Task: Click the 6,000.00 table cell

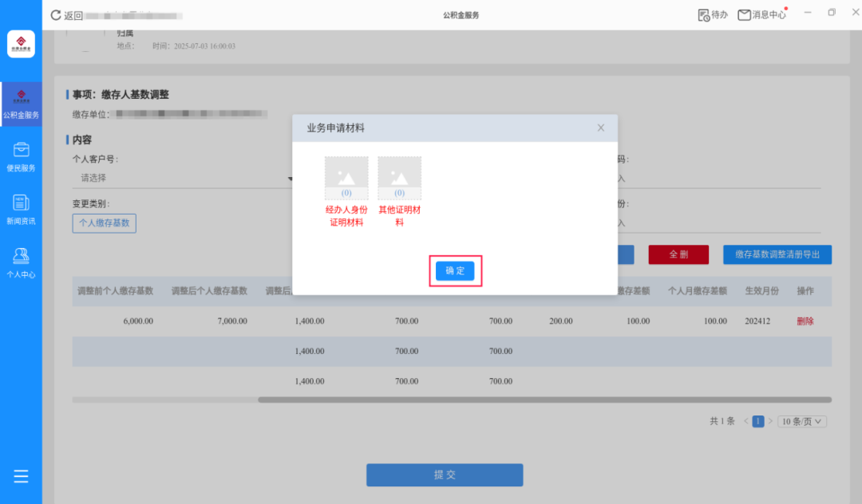Action: tap(138, 321)
